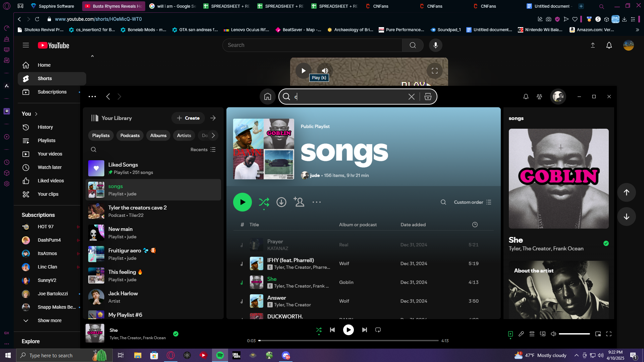Download the songs playlist
The image size is (644, 362).
pyautogui.click(x=281, y=202)
